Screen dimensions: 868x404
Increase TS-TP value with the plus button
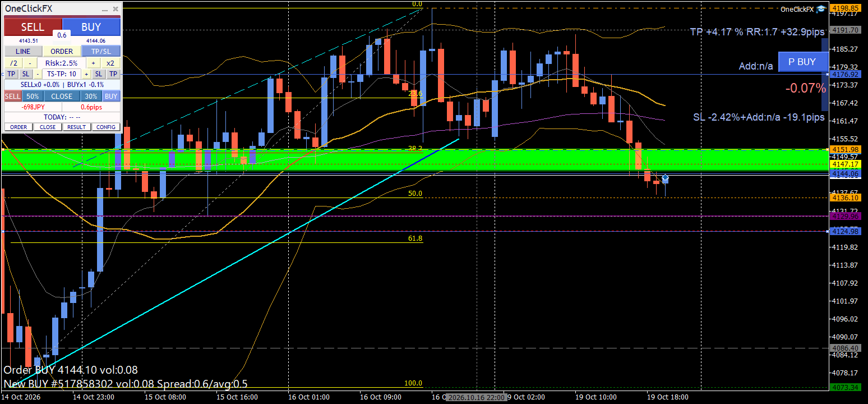click(87, 74)
